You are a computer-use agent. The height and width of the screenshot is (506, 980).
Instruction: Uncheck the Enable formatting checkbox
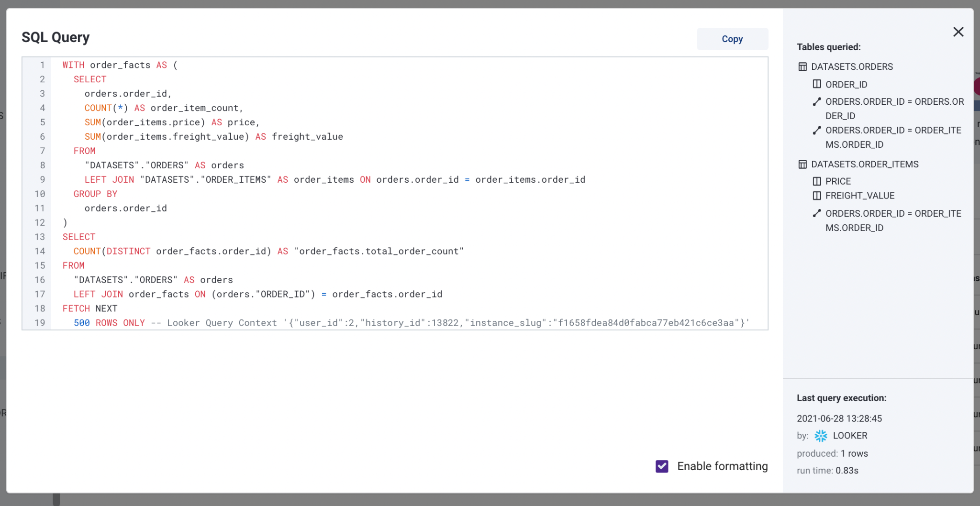(662, 466)
